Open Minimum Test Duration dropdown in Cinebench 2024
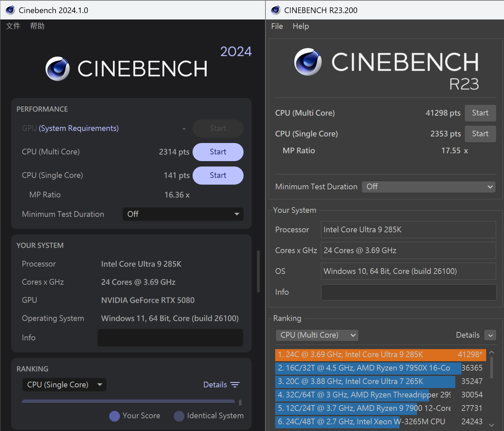The image size is (504, 431). pyautogui.click(x=183, y=214)
